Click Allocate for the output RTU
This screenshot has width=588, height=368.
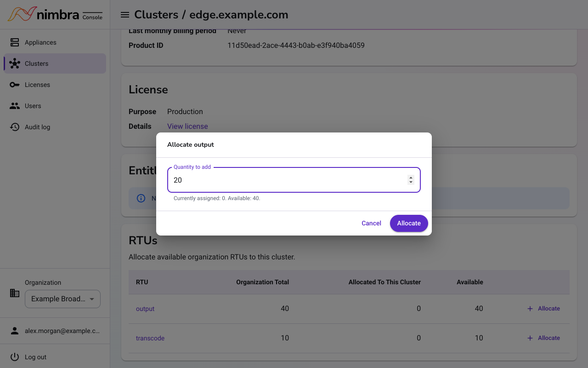click(543, 309)
